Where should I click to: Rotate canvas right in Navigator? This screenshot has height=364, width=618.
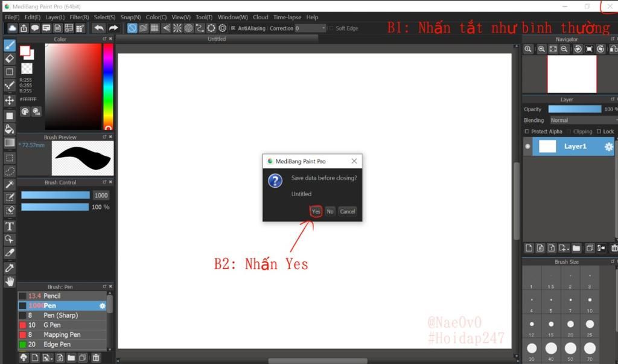[x=600, y=49]
